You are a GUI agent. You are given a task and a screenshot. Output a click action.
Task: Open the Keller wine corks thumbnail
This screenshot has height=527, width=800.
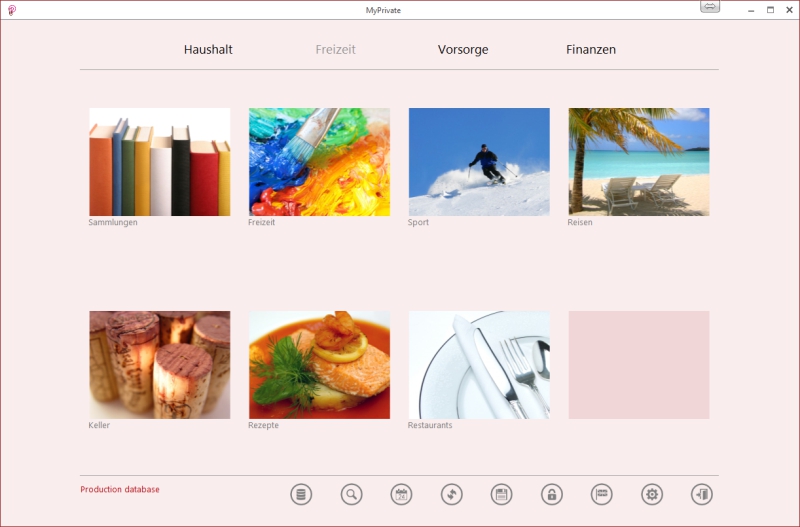pyautogui.click(x=159, y=365)
